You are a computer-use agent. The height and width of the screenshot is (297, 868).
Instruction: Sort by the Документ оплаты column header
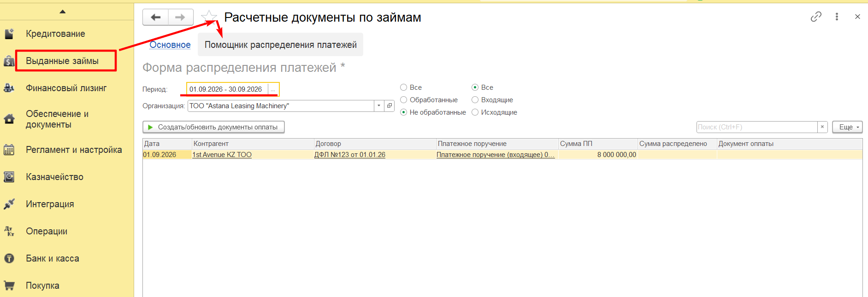click(x=790, y=144)
